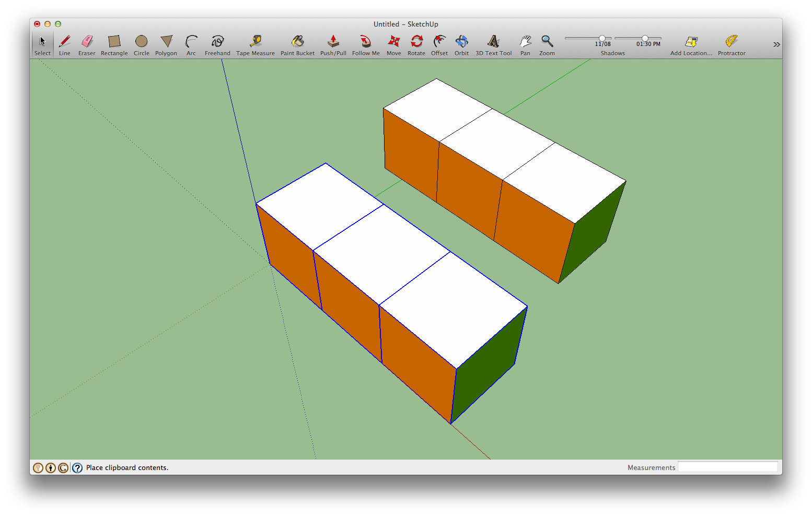This screenshot has height=516, width=812.
Task: Switch to the Orbit tool
Action: coord(461,41)
